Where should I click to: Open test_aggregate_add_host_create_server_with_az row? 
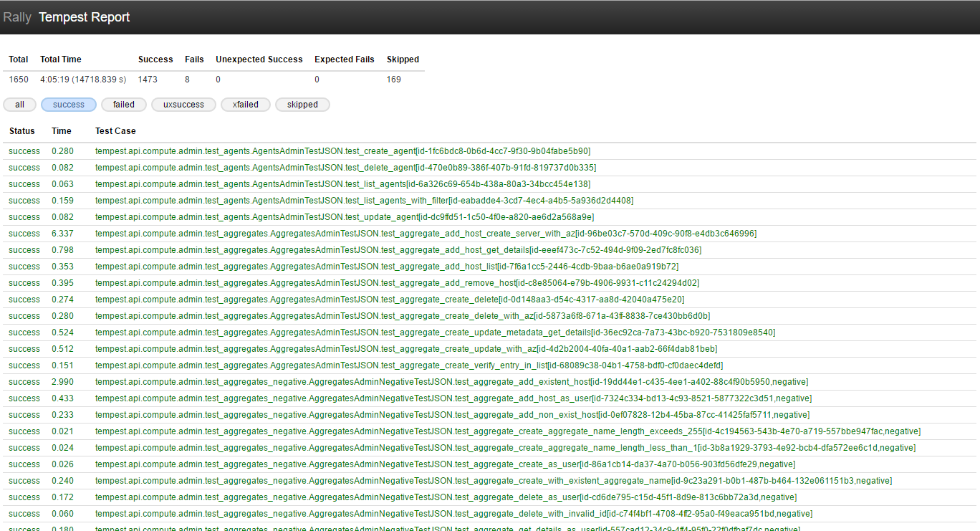[x=489, y=234]
